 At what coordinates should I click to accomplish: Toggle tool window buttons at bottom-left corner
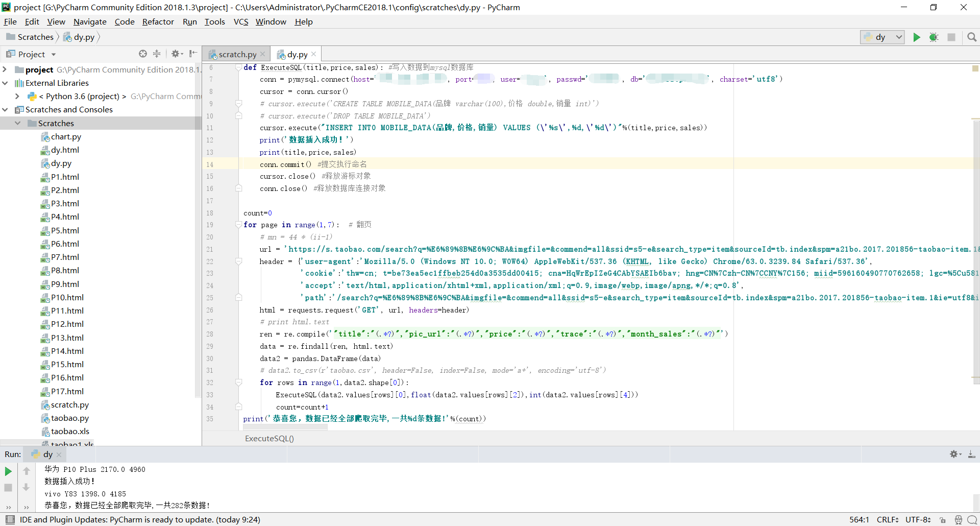(x=10, y=520)
